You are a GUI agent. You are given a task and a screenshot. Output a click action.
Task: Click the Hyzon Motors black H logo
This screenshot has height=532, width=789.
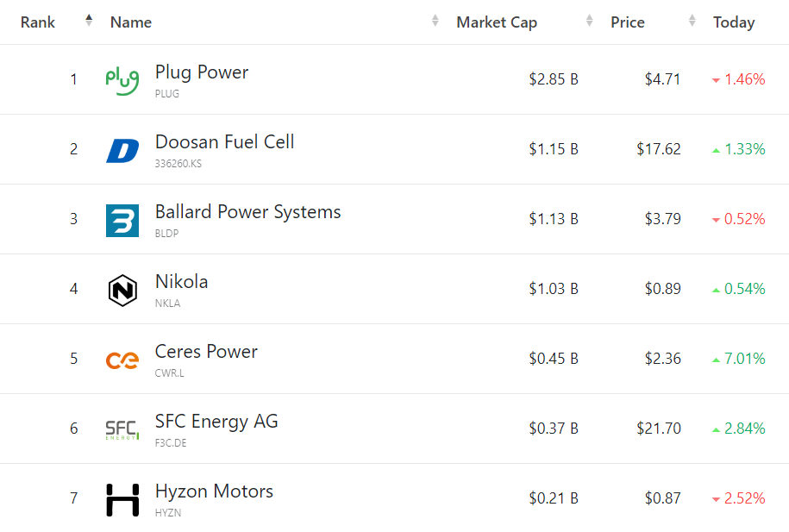click(122, 500)
